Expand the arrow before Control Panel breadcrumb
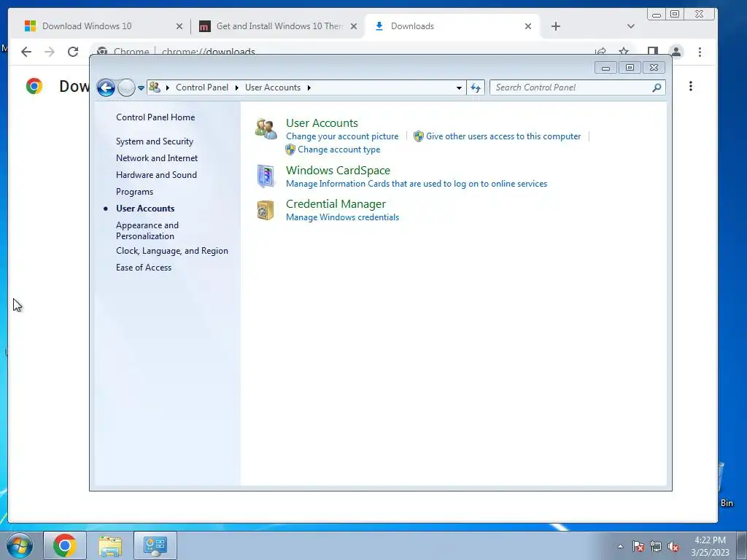The width and height of the screenshot is (747, 560). [168, 87]
